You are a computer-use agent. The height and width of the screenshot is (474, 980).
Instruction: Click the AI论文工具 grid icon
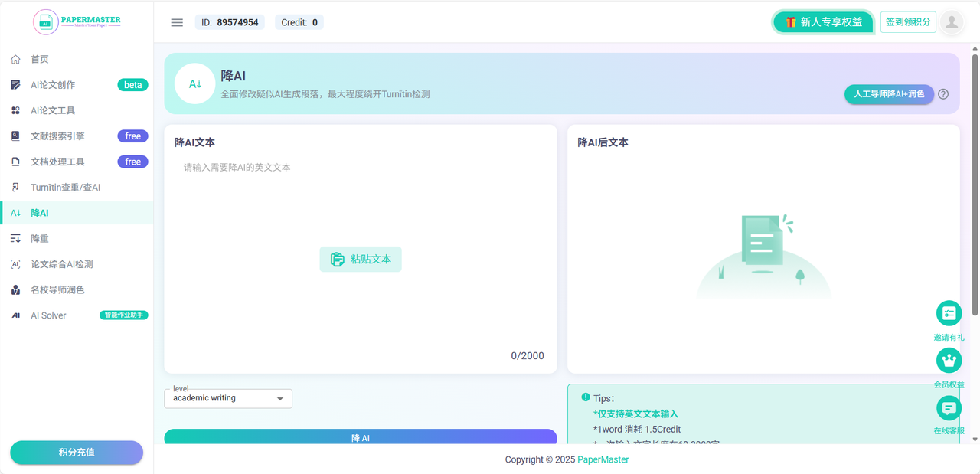tap(15, 110)
